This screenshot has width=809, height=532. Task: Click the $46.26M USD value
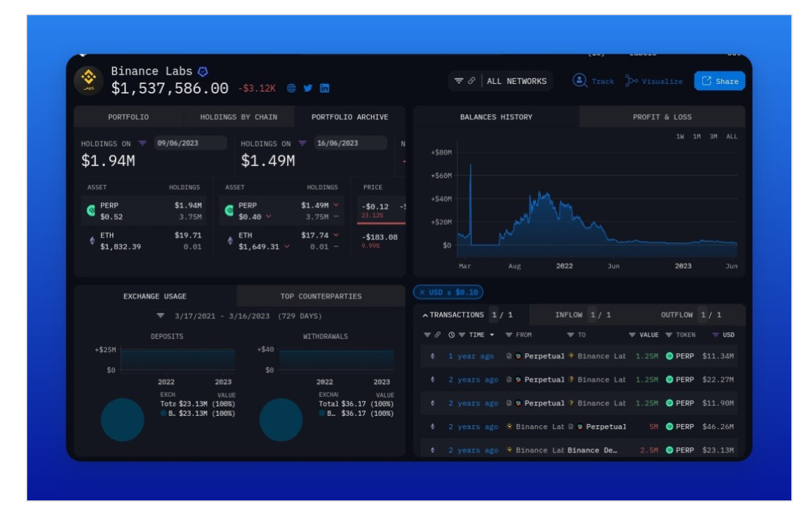(x=718, y=426)
